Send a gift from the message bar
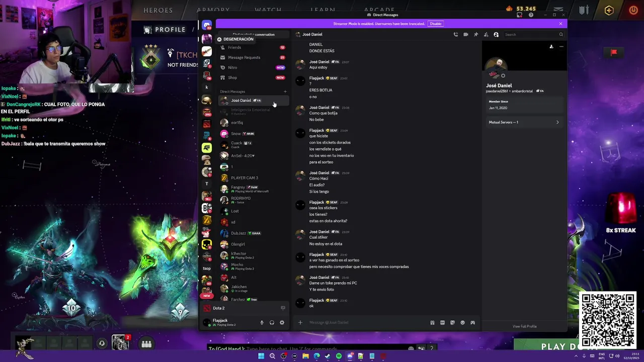This screenshot has height=362, width=644. click(432, 323)
